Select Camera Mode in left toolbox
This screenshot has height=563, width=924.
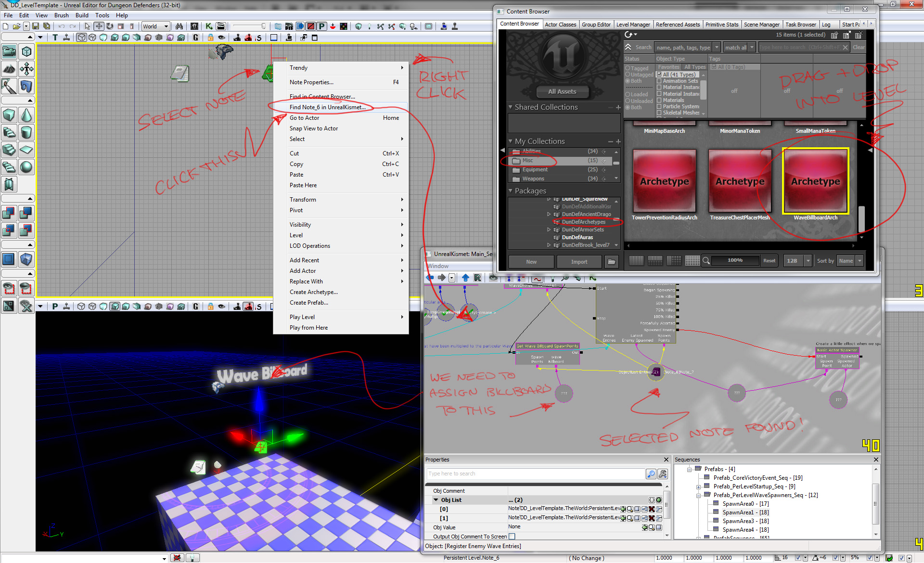(x=9, y=51)
